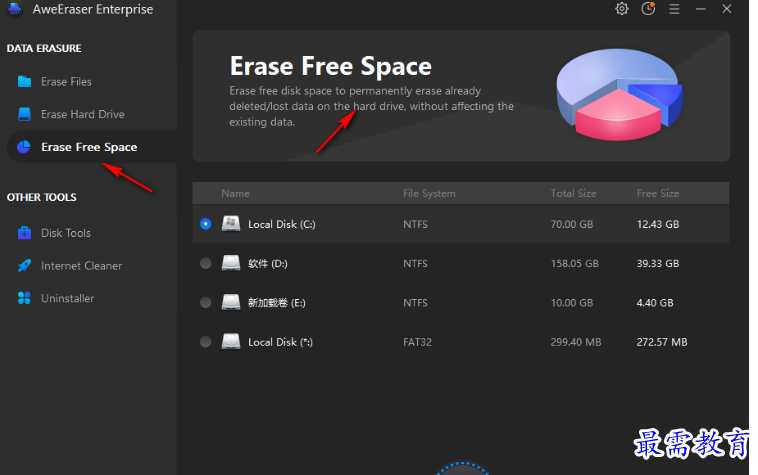Image resolution: width=758 pixels, height=475 pixels.
Task: Select the 软件 (D:) radio button
Action: (x=206, y=263)
